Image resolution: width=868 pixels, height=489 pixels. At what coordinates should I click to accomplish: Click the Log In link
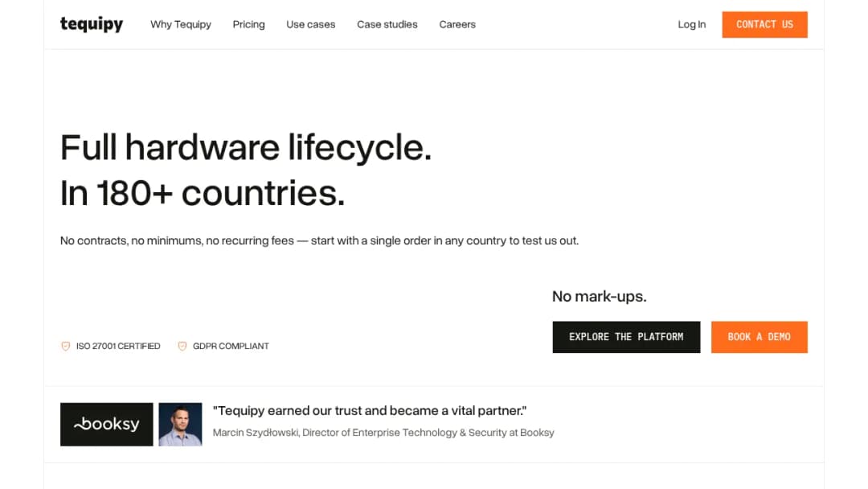coord(691,24)
